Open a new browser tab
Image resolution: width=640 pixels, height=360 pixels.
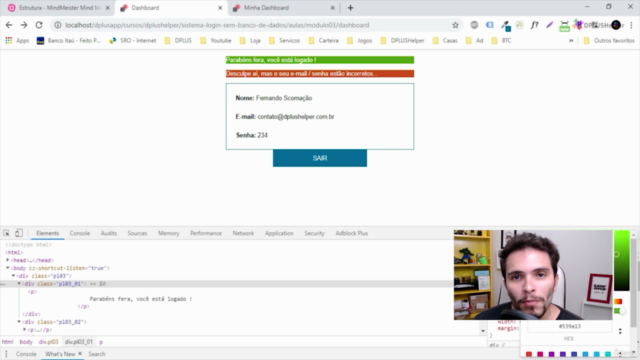point(350,8)
